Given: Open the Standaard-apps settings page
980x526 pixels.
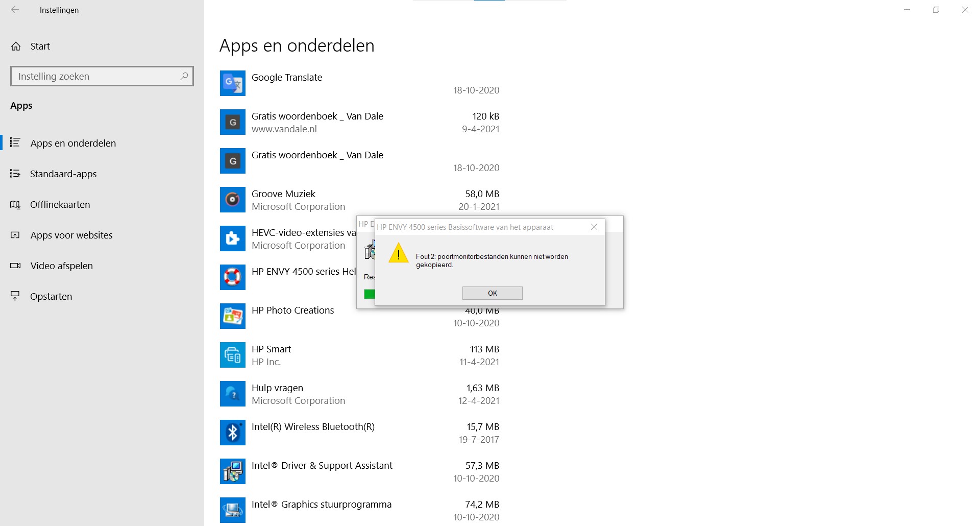Looking at the screenshot, I should (102, 174).
